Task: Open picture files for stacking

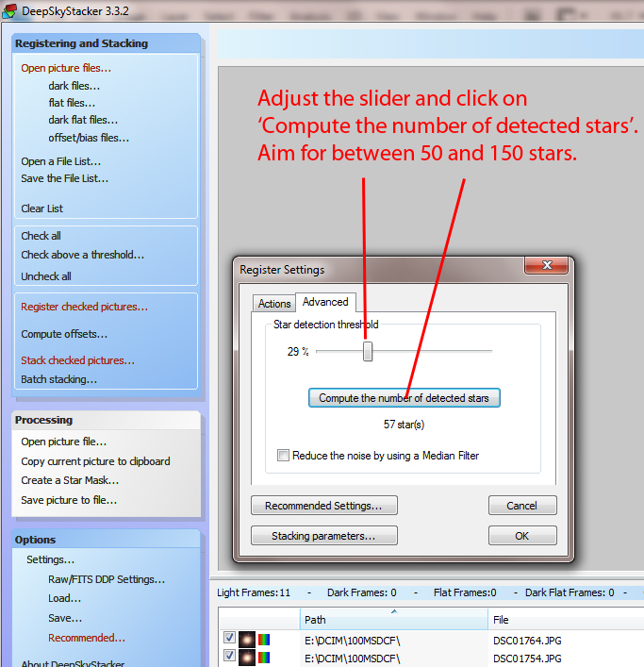Action: [66, 68]
